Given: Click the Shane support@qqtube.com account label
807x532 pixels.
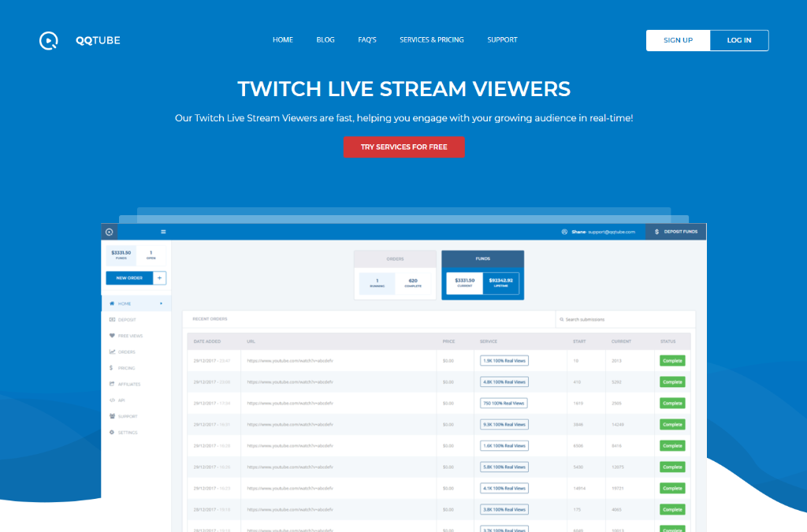Looking at the screenshot, I should pyautogui.click(x=603, y=232).
